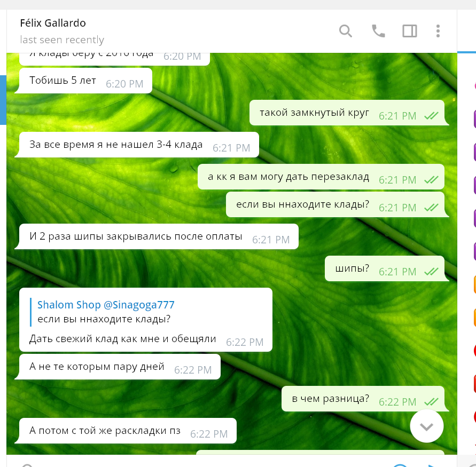Viewport: 476px width, 467px height.
Task: Open the search in chat magnifier
Action: 346,31
